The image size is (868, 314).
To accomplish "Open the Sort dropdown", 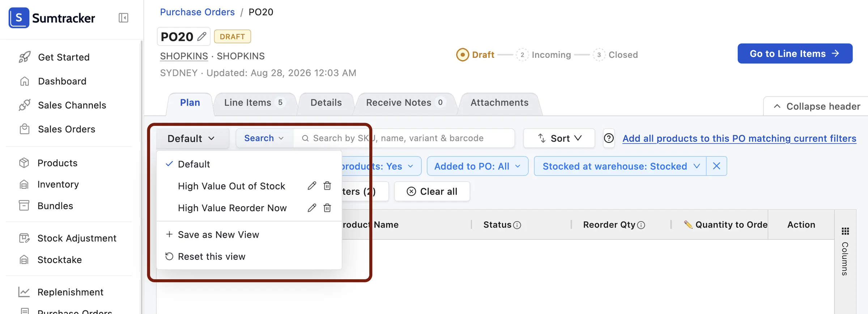I will point(559,138).
